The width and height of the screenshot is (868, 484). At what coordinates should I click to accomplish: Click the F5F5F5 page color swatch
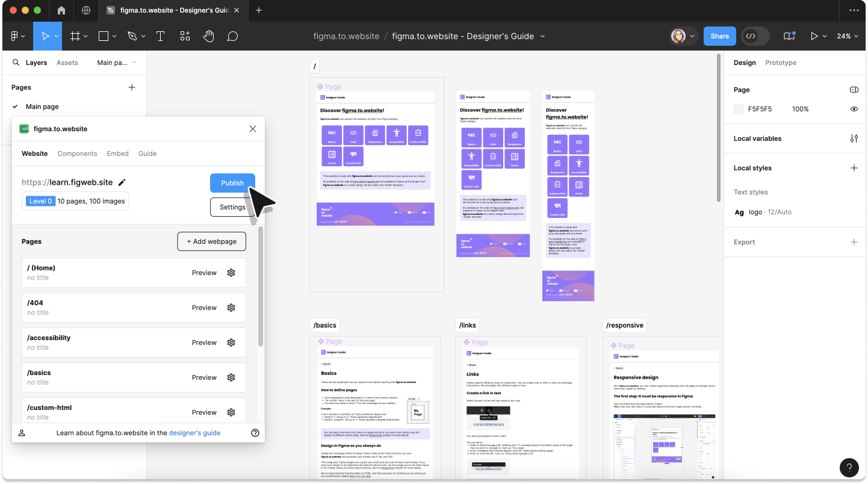[x=739, y=109]
